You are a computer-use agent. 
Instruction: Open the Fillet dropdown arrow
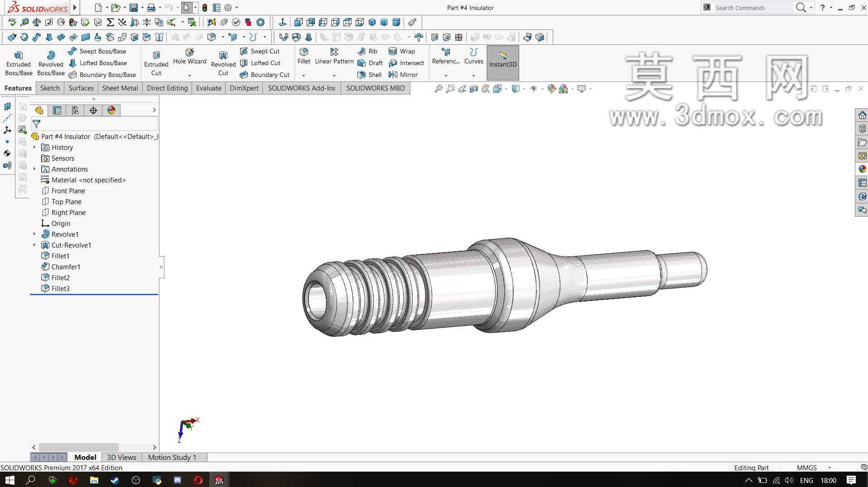click(x=304, y=76)
